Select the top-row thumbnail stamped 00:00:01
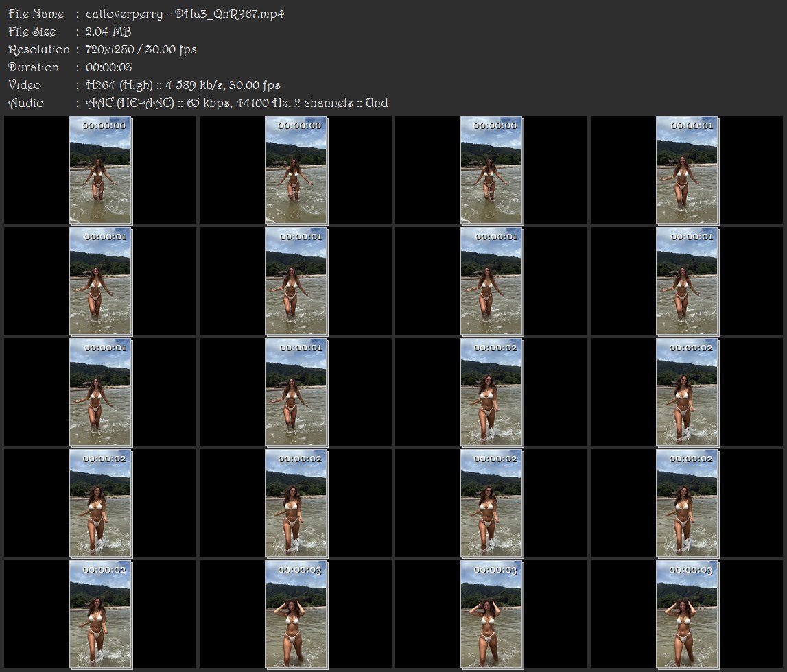This screenshot has height=672, width=787. coord(687,170)
